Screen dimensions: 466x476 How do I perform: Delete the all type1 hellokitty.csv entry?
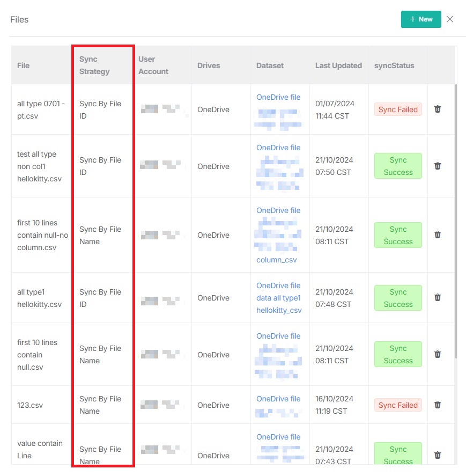point(438,298)
